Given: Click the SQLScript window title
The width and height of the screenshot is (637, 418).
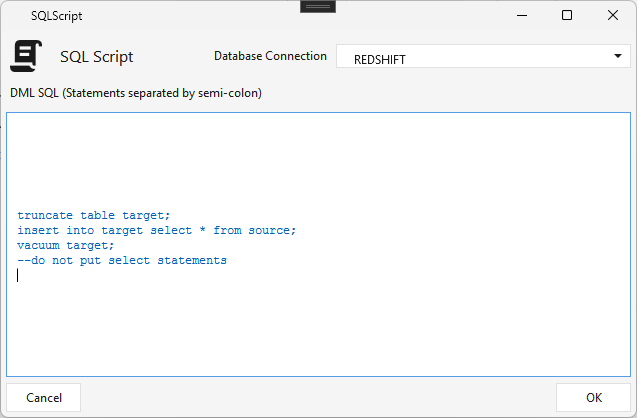Looking at the screenshot, I should point(56,16).
